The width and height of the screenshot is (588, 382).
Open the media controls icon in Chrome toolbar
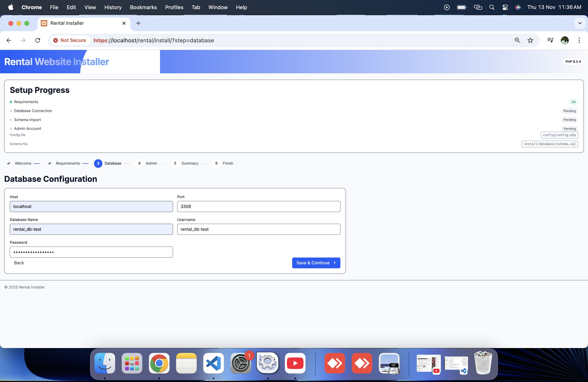click(x=550, y=40)
